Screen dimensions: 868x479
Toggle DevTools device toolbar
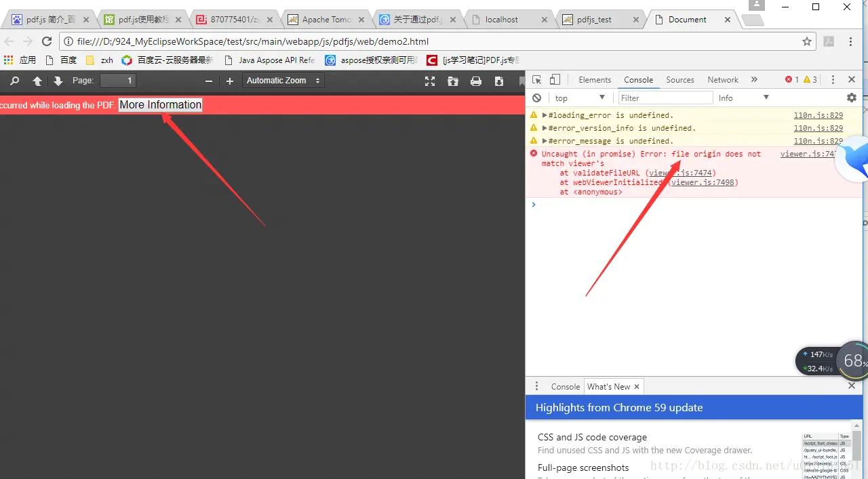pos(555,79)
